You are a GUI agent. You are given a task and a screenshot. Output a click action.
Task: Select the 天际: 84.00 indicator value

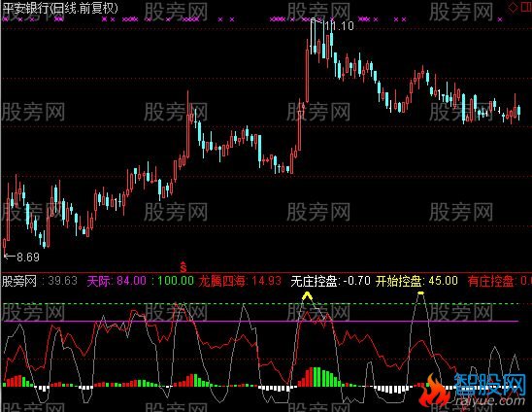[116, 281]
